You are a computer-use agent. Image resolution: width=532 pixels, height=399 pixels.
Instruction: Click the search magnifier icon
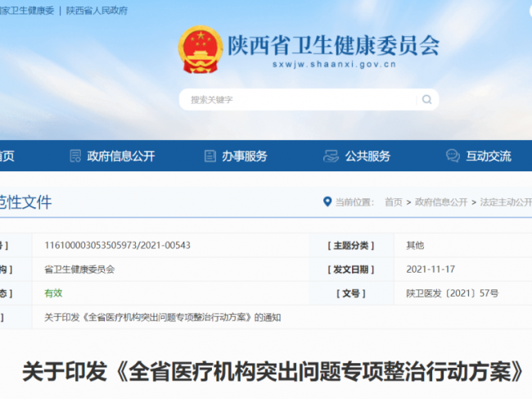(426, 99)
